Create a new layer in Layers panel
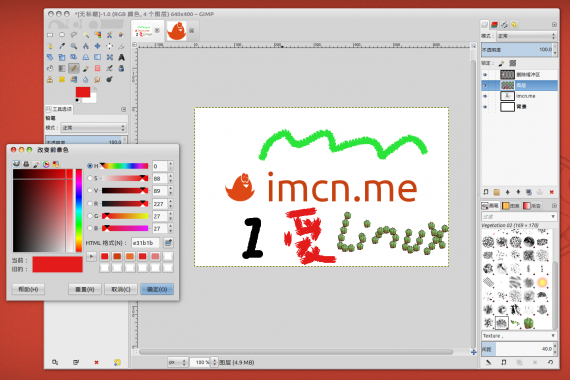This screenshot has width=570, height=380. pyautogui.click(x=486, y=192)
